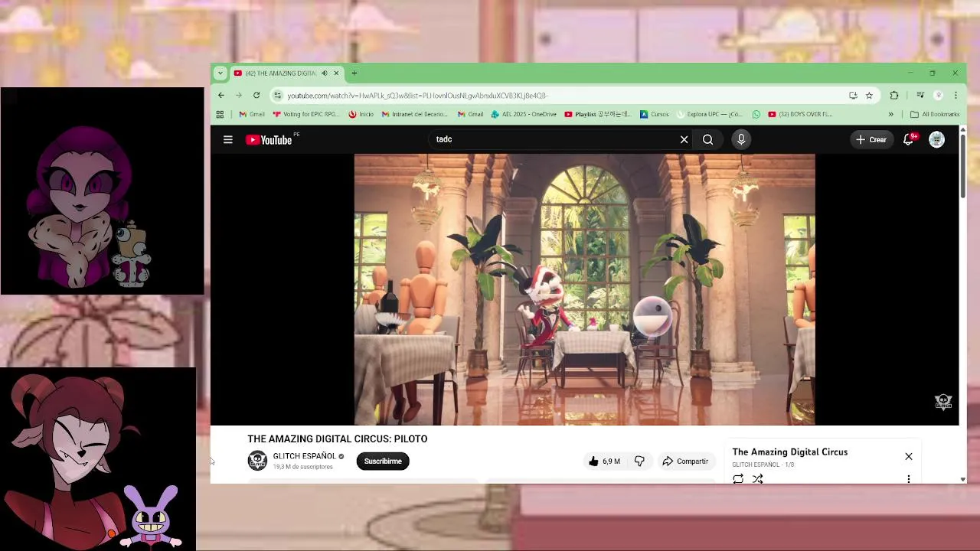Screen dimensions: 980x551
Task: Open AEL 2025 - OneDrive bookmark
Action: pyautogui.click(x=524, y=115)
